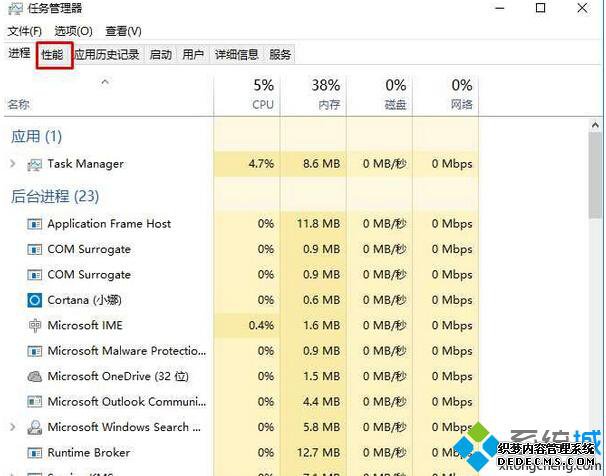Click the Runtime Broker icon
The image size is (606, 476).
point(34,453)
